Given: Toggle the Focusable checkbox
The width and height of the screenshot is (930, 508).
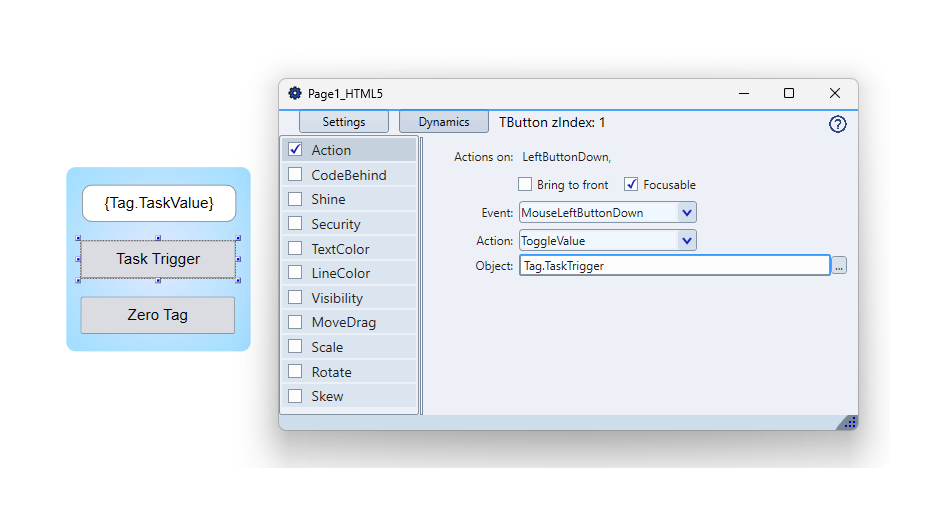Looking at the screenshot, I should [631, 184].
